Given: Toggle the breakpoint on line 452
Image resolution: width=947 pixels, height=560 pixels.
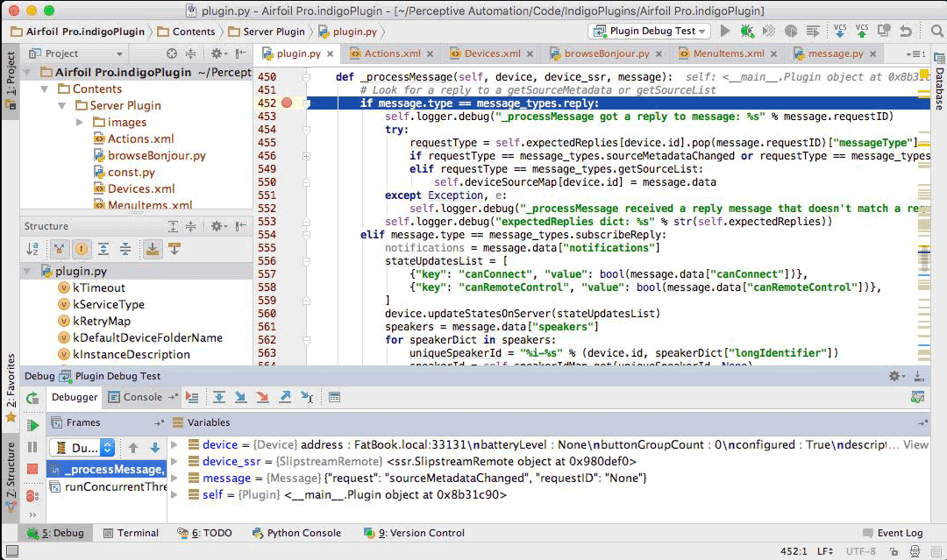Looking at the screenshot, I should pos(288,103).
